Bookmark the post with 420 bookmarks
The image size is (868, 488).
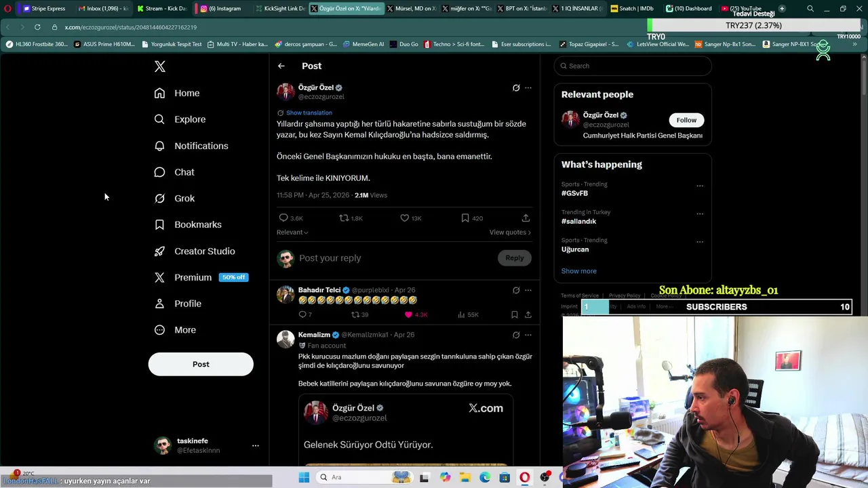465,218
